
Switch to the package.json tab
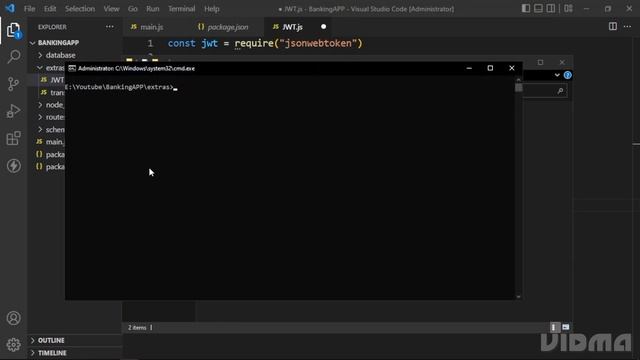pos(227,27)
